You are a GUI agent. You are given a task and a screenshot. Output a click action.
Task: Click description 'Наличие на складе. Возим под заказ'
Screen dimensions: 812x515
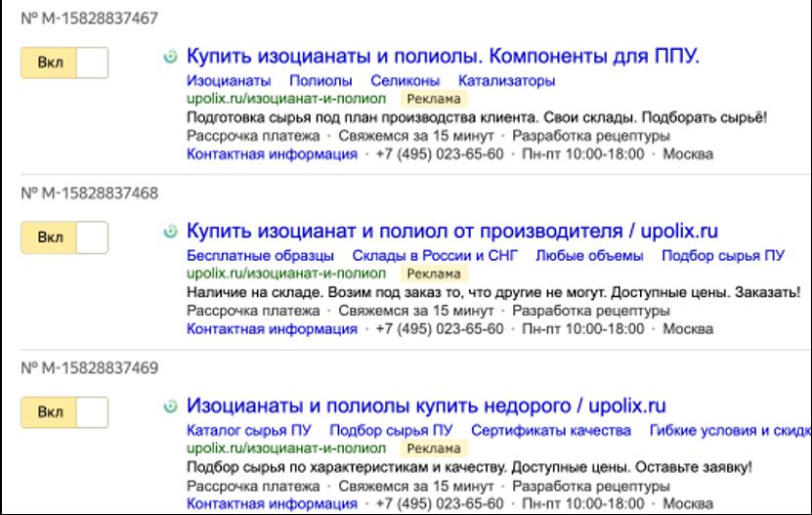click(x=315, y=293)
